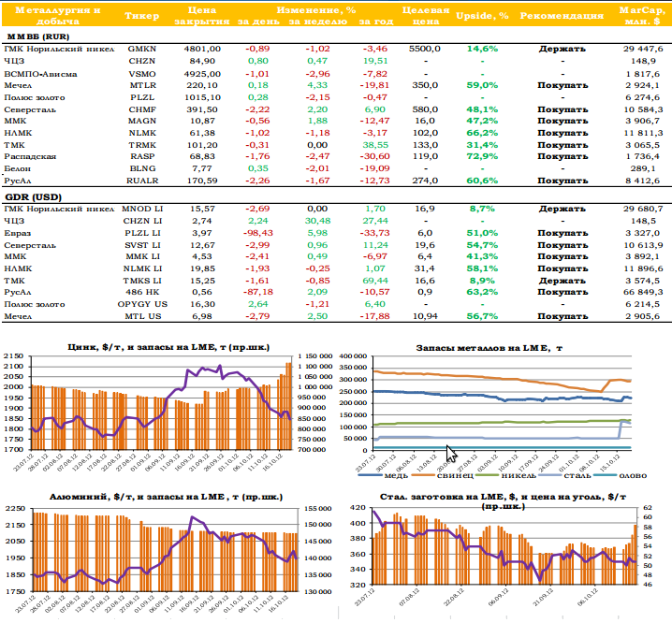The width and height of the screenshot is (672, 623).
Task: Click the CHZN ticker cell
Action: 142,61
